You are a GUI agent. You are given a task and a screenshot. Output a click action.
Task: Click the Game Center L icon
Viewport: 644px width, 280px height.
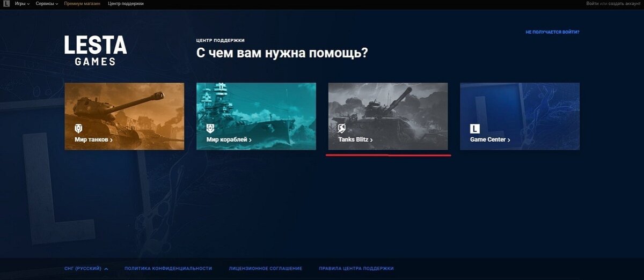click(474, 129)
